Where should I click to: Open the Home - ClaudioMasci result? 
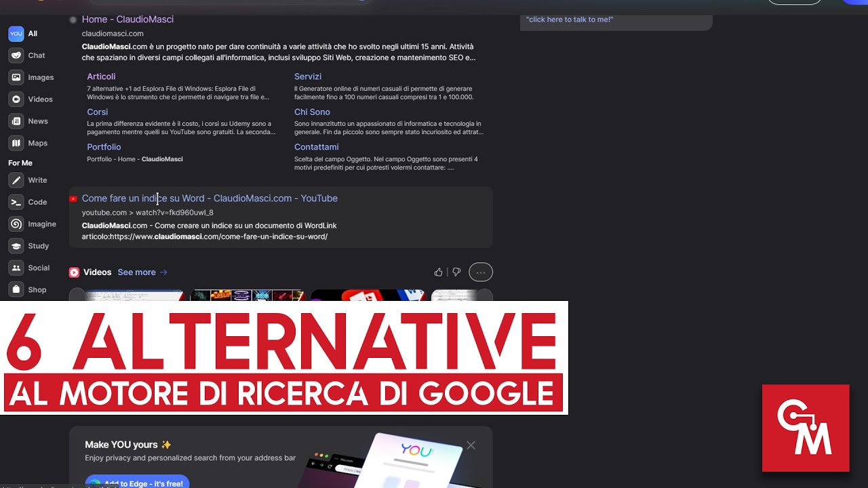(127, 19)
